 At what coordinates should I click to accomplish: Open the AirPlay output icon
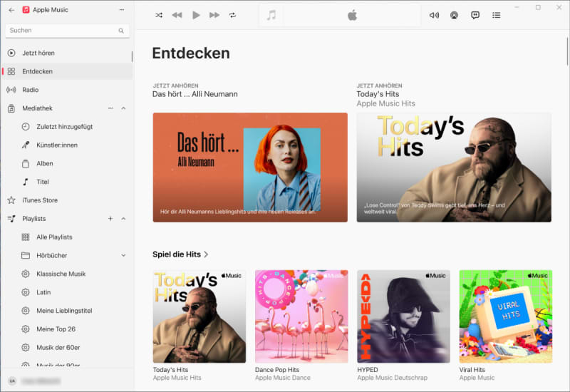454,15
